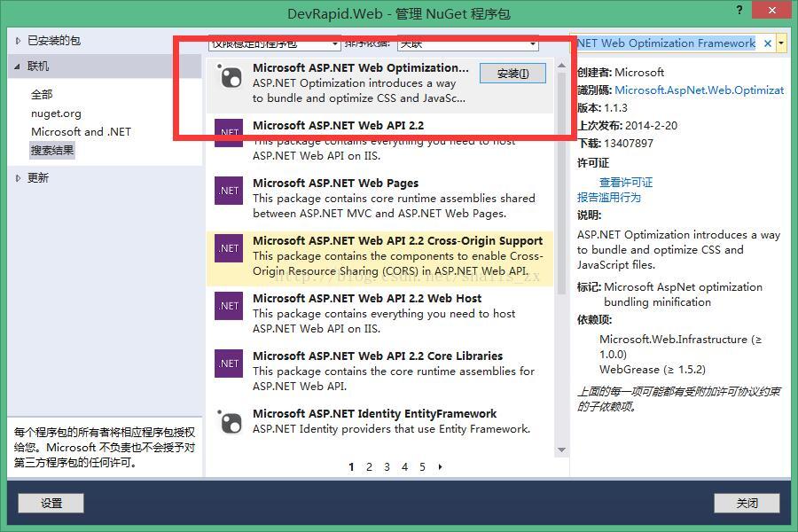Open the 报告滥用行为 link
The height and width of the screenshot is (532, 798).
[x=608, y=198]
